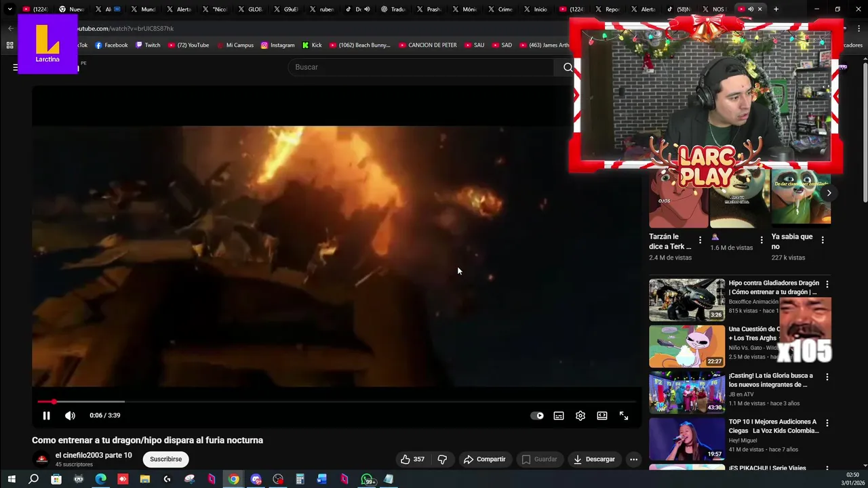The image size is (868, 488).
Task: Switch to the Nueva tab
Action: [70, 9]
